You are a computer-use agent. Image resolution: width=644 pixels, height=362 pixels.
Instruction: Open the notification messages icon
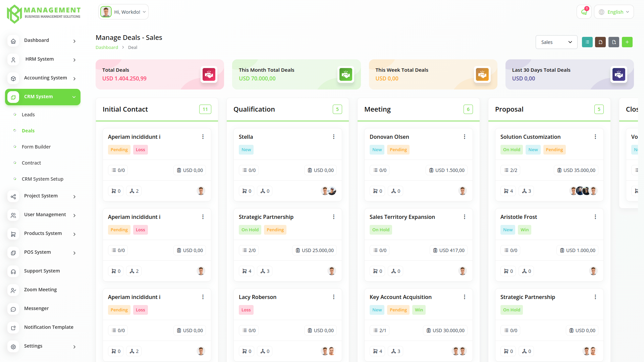pyautogui.click(x=584, y=12)
